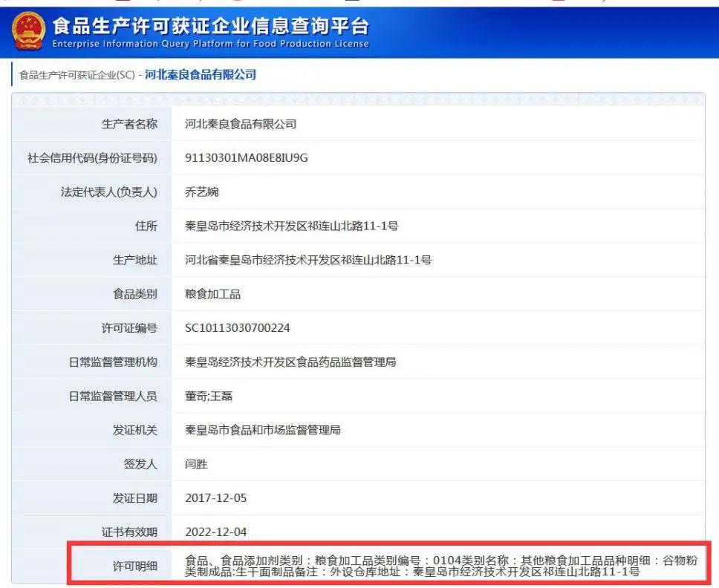This screenshot has width=719, height=588.
Task: Click the 生产地址 row value
Action: [308, 260]
